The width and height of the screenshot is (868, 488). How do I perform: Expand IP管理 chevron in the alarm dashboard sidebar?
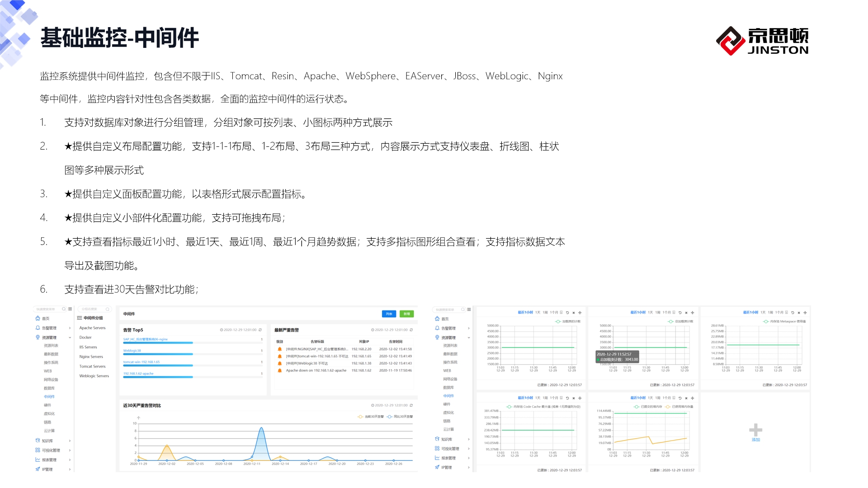click(70, 469)
